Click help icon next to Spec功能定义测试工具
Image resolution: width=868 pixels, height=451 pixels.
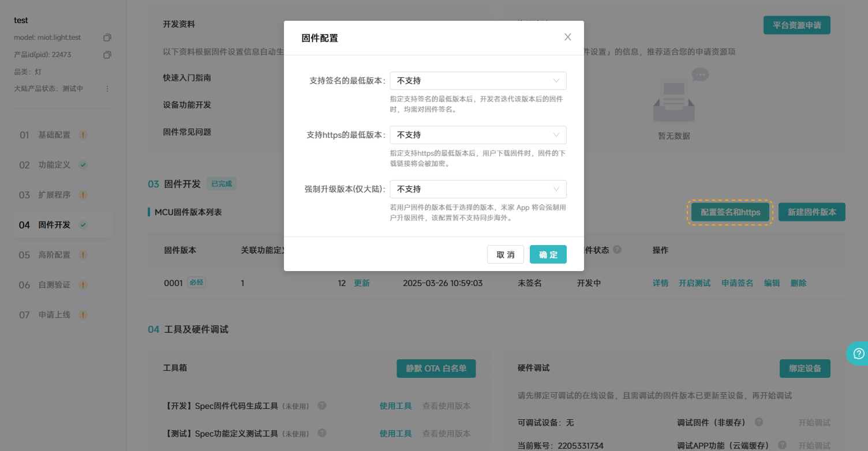click(x=322, y=433)
